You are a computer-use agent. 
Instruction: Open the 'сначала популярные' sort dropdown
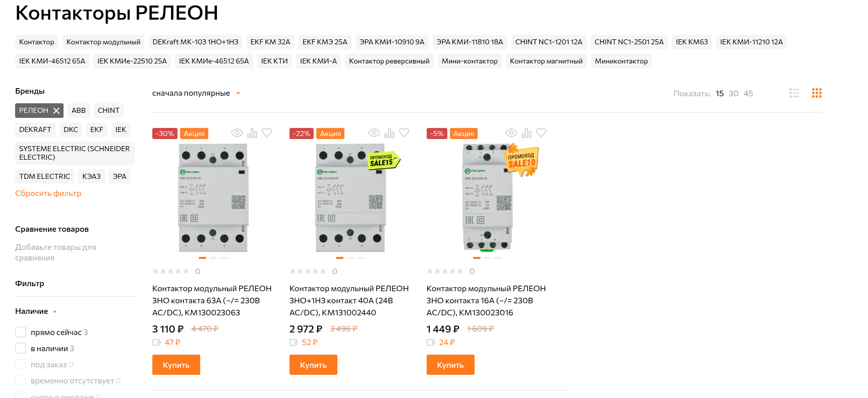point(196,93)
